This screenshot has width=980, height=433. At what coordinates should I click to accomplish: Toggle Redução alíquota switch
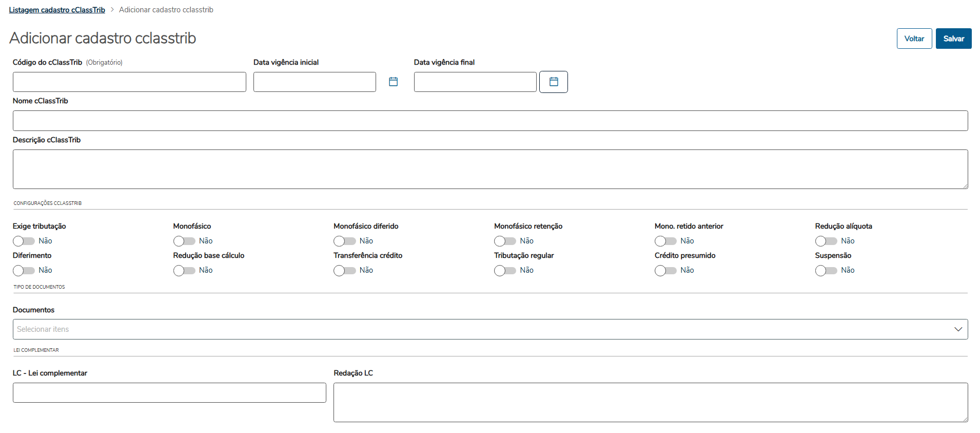pos(826,241)
